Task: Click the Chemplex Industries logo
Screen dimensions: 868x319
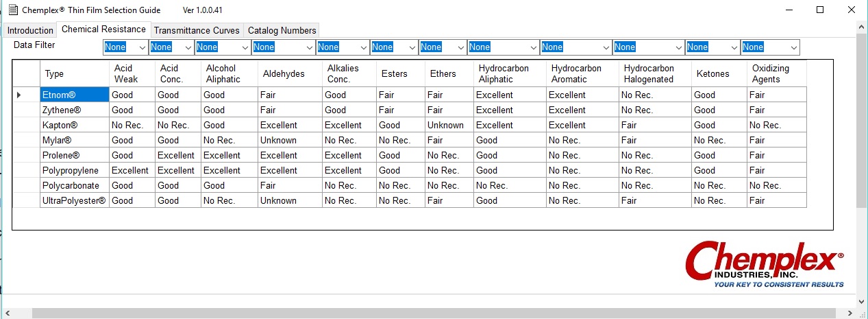Action: [764, 264]
